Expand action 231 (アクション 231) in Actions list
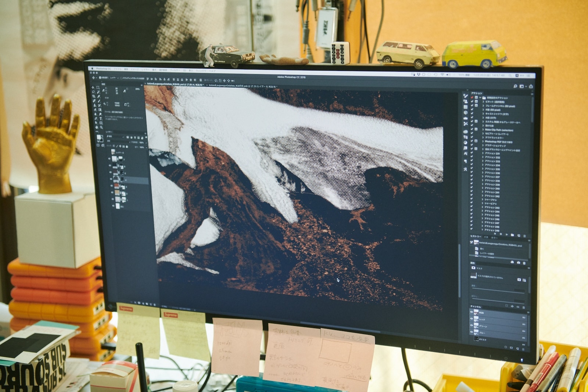588x392 pixels. (483, 153)
